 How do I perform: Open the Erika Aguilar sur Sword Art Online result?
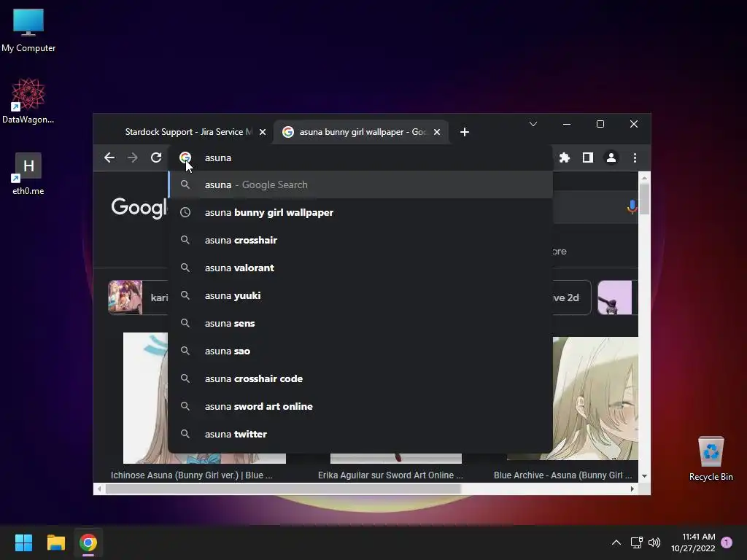click(x=391, y=475)
